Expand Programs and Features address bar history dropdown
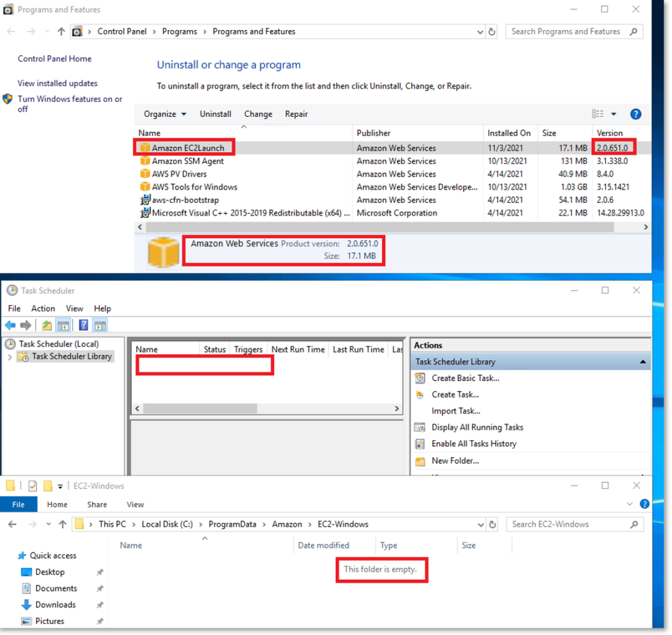 coord(480,31)
